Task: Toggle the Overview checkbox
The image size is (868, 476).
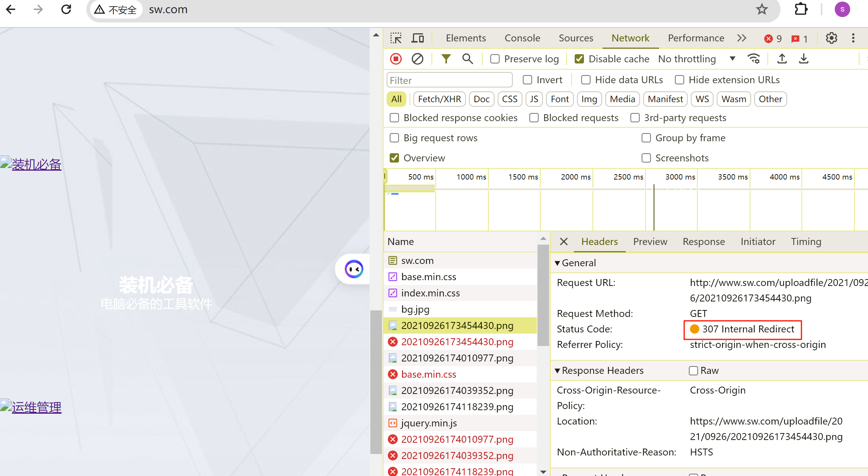Action: tap(394, 158)
